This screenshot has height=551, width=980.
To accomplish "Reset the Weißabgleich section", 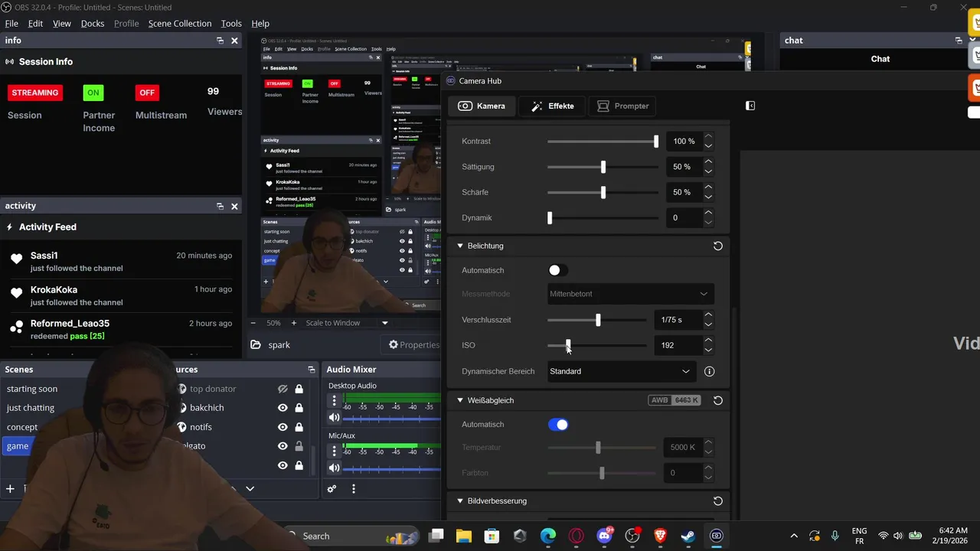I will [x=718, y=400].
